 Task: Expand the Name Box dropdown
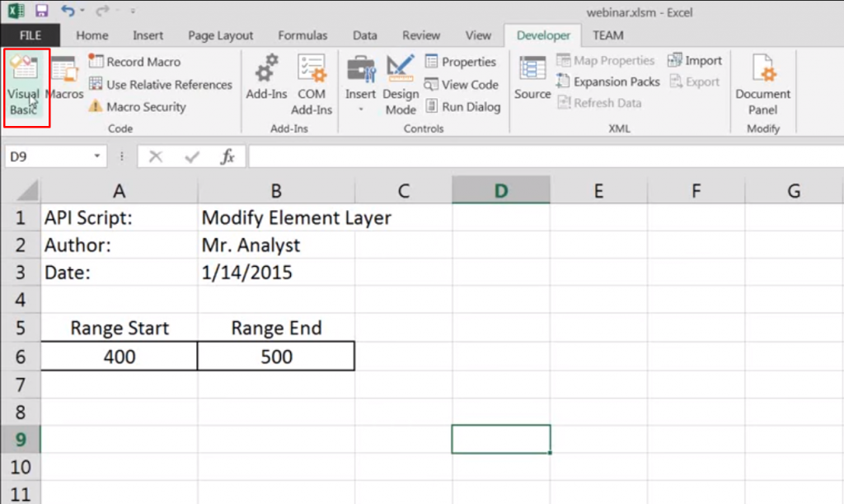[97, 156]
